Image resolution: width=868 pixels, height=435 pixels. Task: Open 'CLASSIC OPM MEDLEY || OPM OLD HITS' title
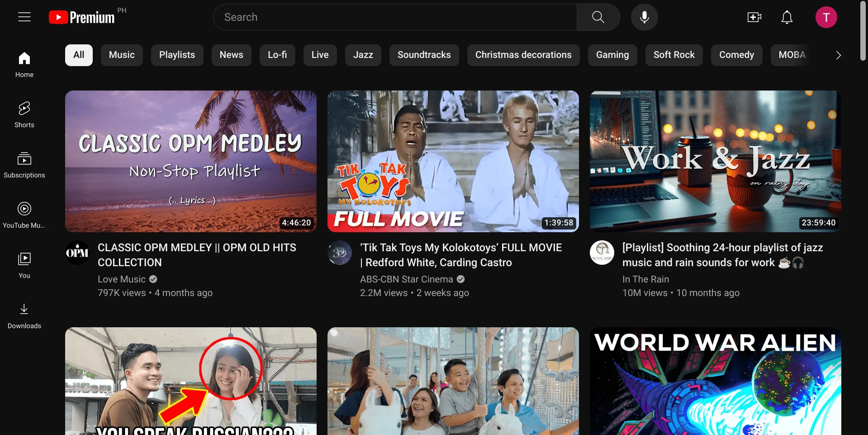click(197, 255)
